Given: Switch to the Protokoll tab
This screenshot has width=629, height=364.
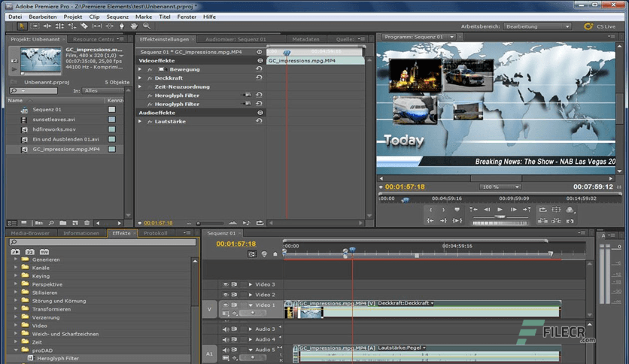Looking at the screenshot, I should 156,233.
